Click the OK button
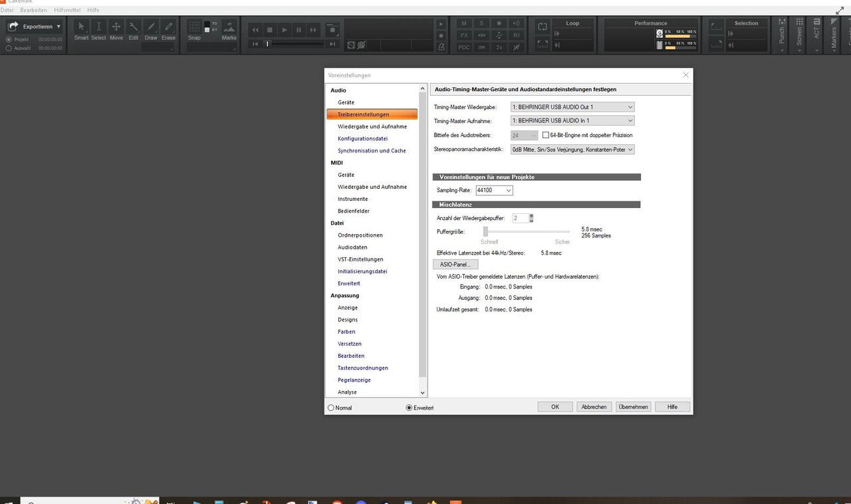 tap(555, 407)
